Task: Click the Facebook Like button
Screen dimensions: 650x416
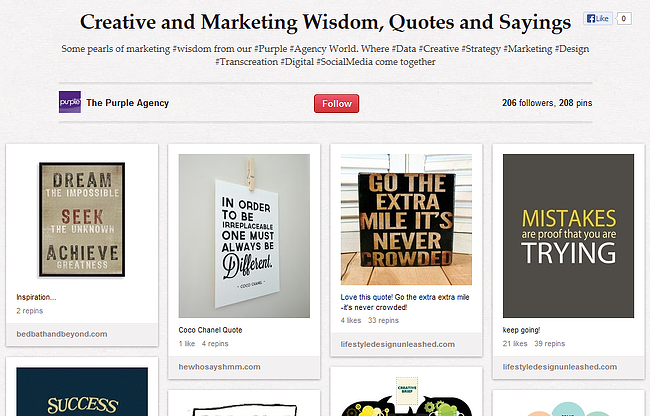Action: (597, 19)
